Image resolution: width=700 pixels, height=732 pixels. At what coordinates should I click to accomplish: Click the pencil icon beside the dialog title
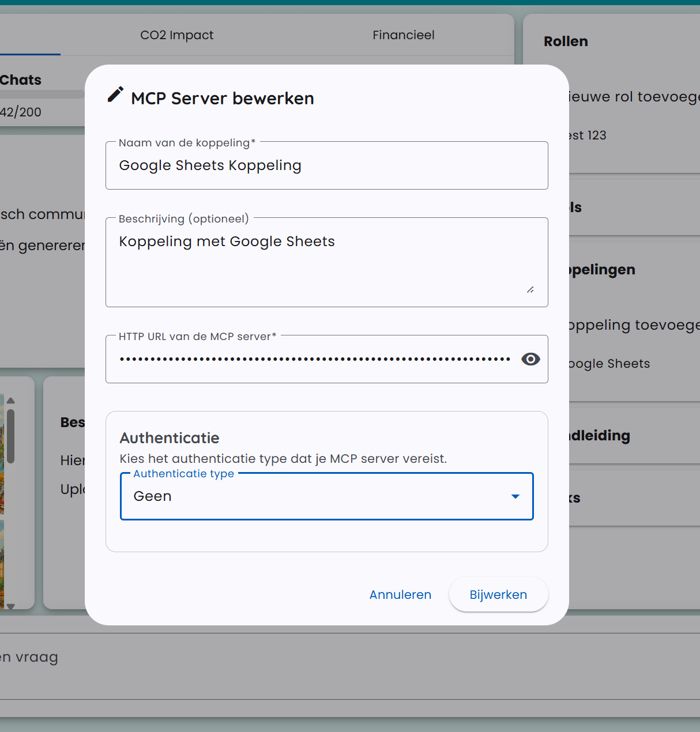click(x=115, y=95)
